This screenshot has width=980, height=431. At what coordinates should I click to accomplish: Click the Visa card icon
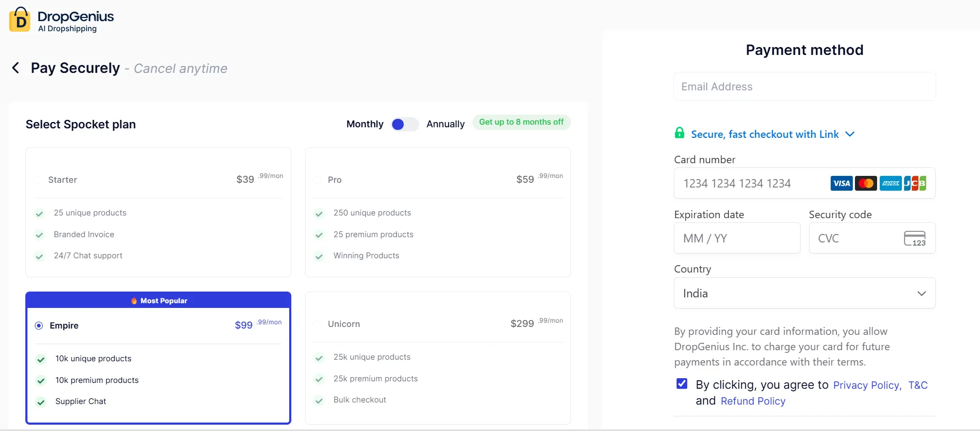pos(842,183)
